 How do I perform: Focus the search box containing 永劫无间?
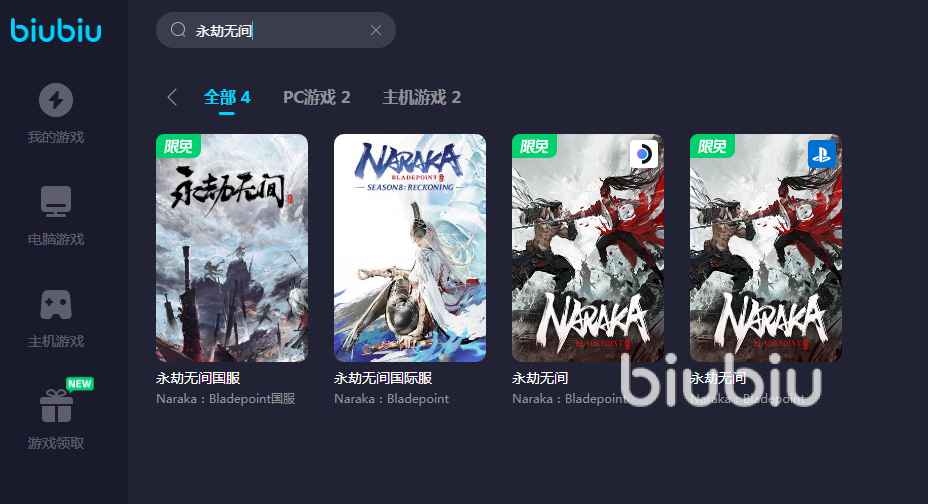[x=276, y=30]
